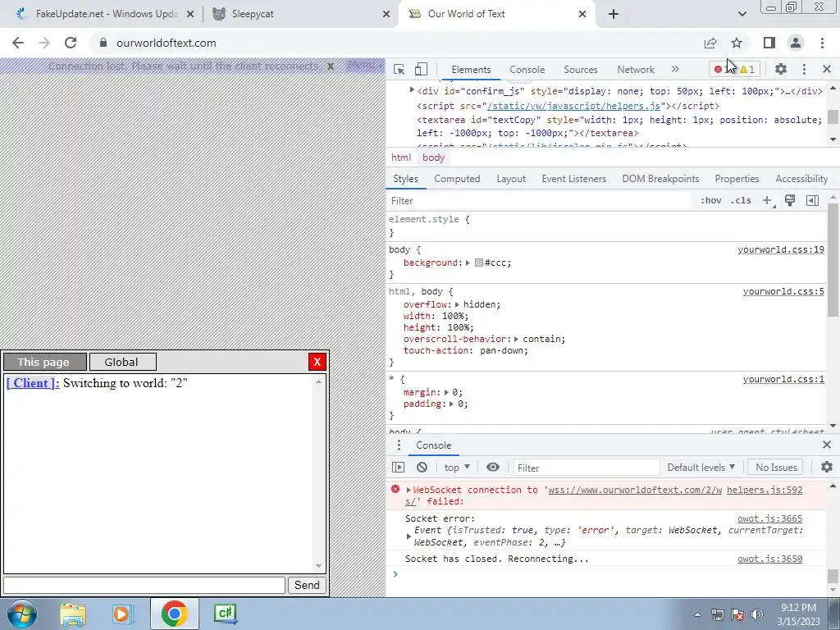
Task: Expand the Socket error Event object
Action: click(x=409, y=536)
